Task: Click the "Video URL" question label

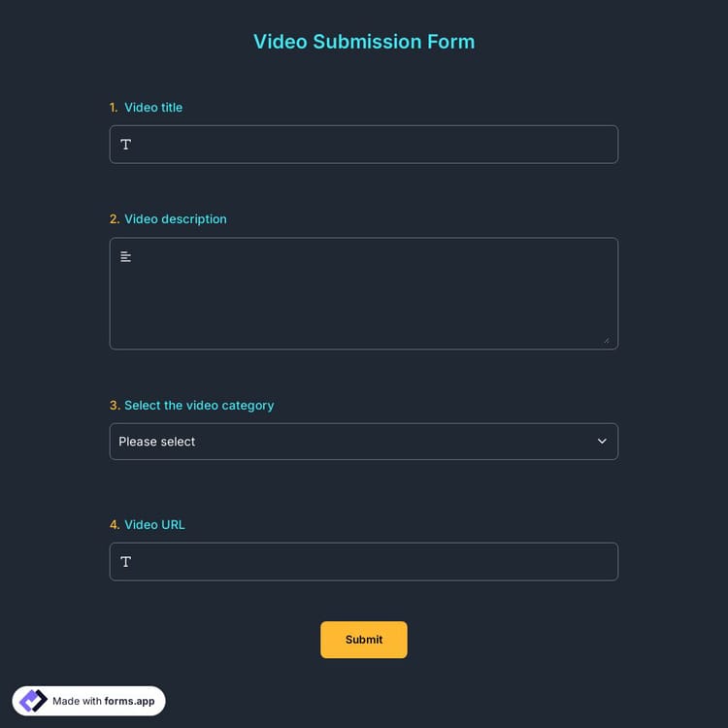Action: 154,525
